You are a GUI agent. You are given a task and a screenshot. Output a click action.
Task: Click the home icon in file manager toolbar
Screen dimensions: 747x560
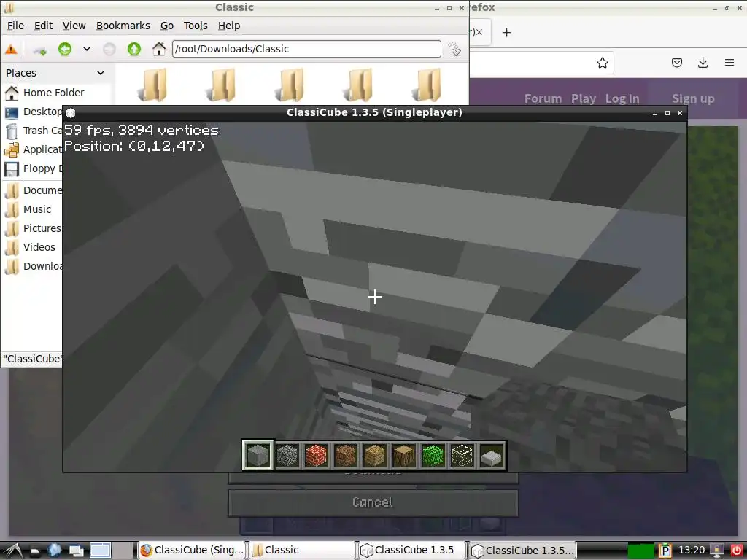[x=158, y=49]
